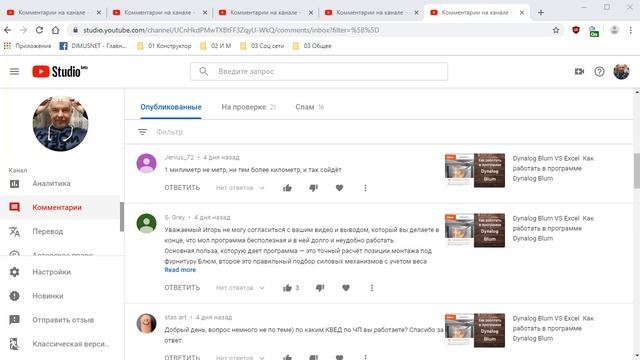Open the help question mark icon
This screenshot has height=360, width=640.
599,71
